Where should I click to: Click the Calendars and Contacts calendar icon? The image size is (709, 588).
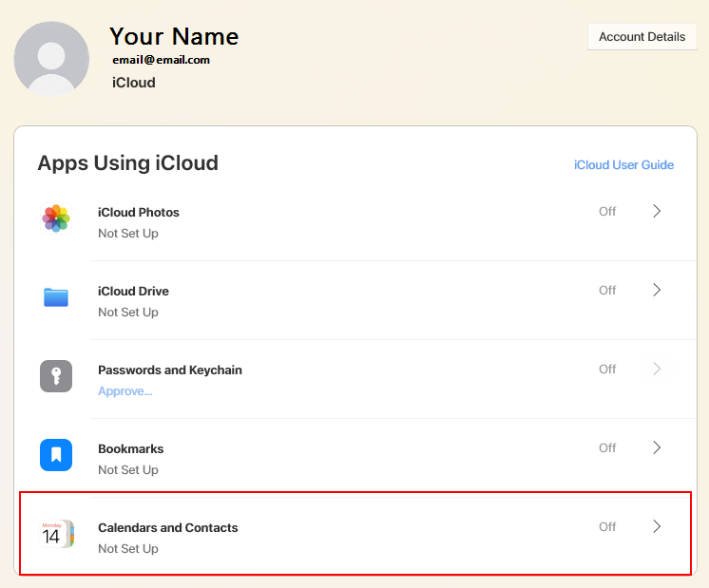(56, 534)
